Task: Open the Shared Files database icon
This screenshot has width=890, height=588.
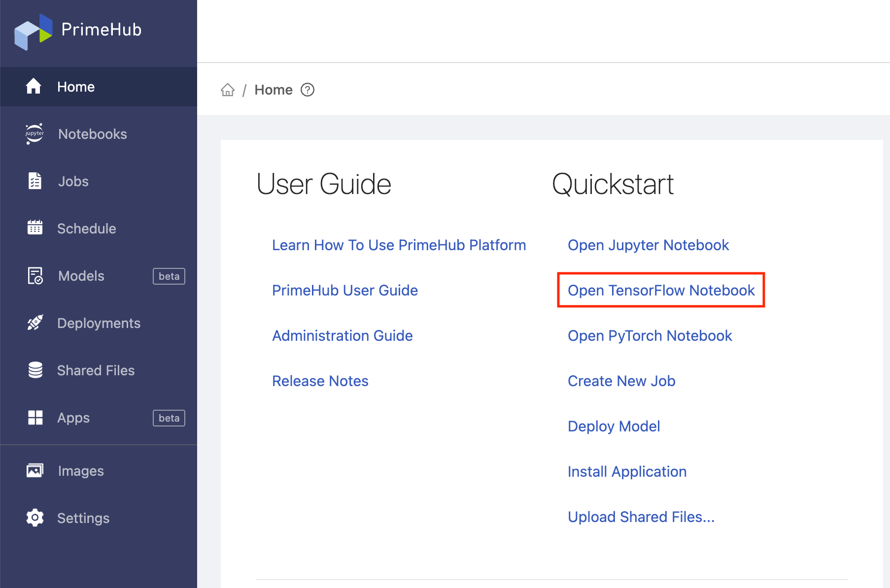Action: click(x=35, y=370)
